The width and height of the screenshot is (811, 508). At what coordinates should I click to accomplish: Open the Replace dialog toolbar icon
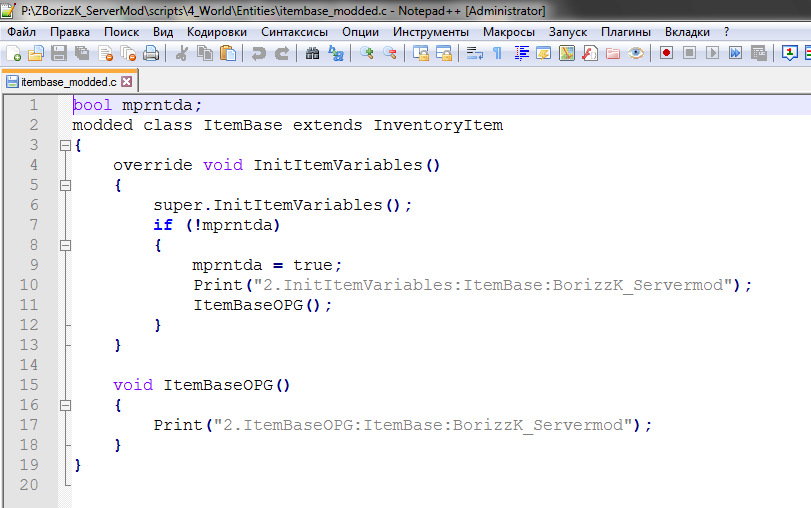[336, 53]
